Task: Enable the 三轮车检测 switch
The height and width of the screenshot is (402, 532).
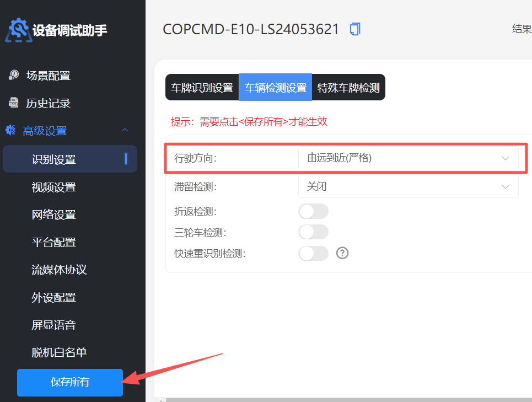Action: coord(313,232)
